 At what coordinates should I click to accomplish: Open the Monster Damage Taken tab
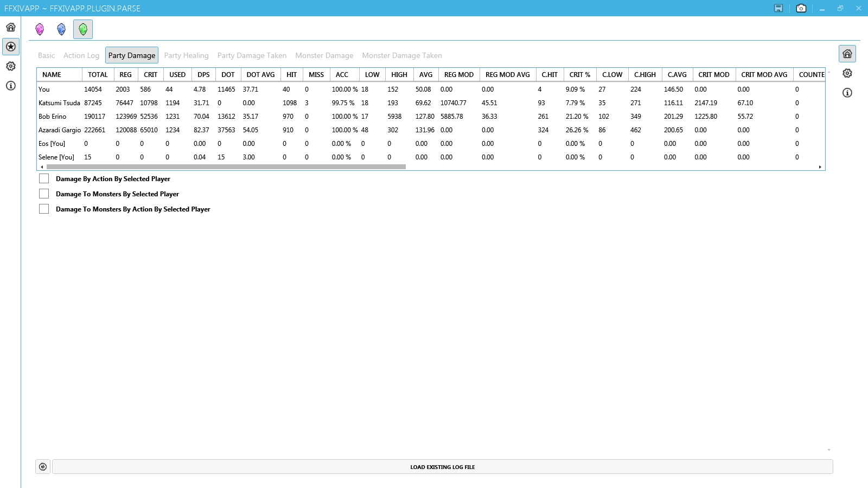pyautogui.click(x=401, y=55)
